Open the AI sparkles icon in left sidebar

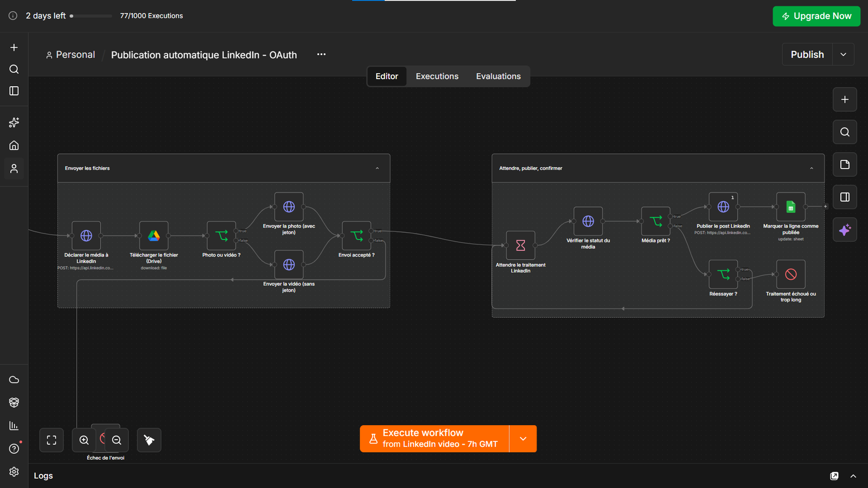14,123
